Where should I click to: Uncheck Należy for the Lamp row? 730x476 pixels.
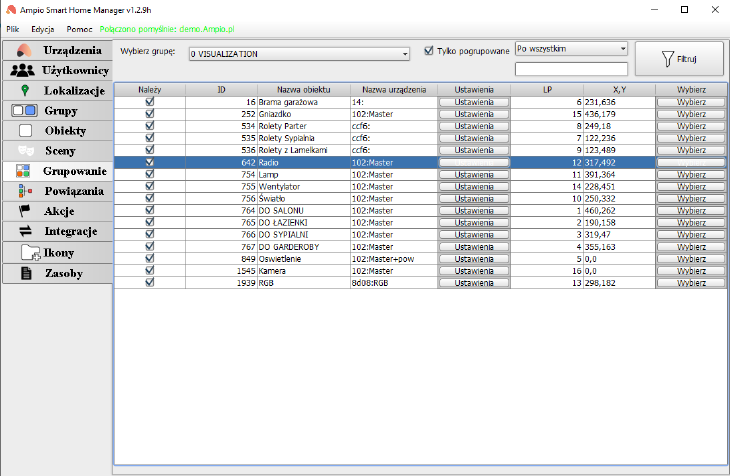click(149, 174)
